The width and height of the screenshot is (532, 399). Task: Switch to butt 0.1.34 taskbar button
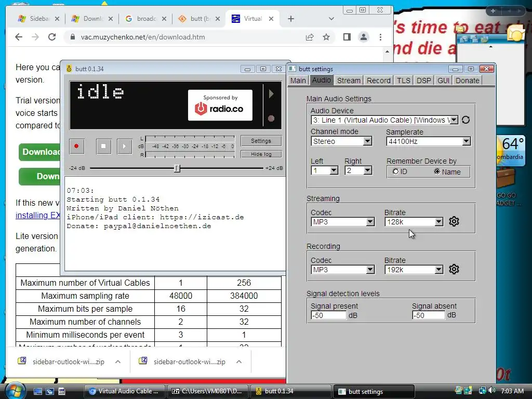[290, 391]
